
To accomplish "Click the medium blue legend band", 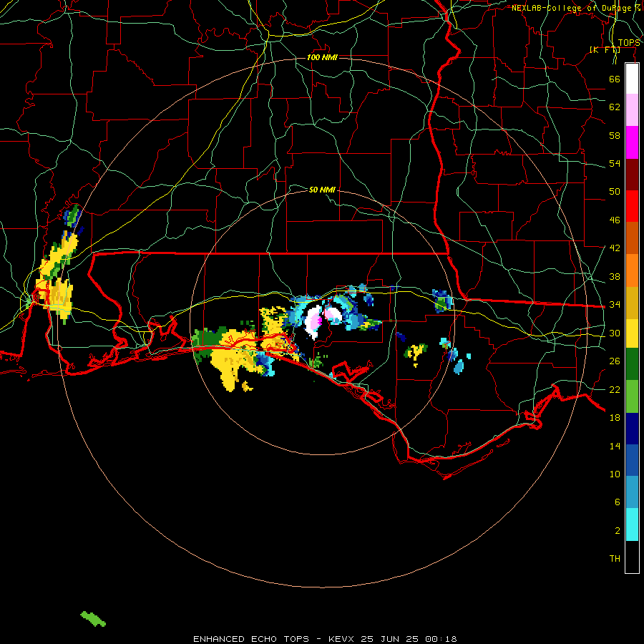I will tap(632, 460).
